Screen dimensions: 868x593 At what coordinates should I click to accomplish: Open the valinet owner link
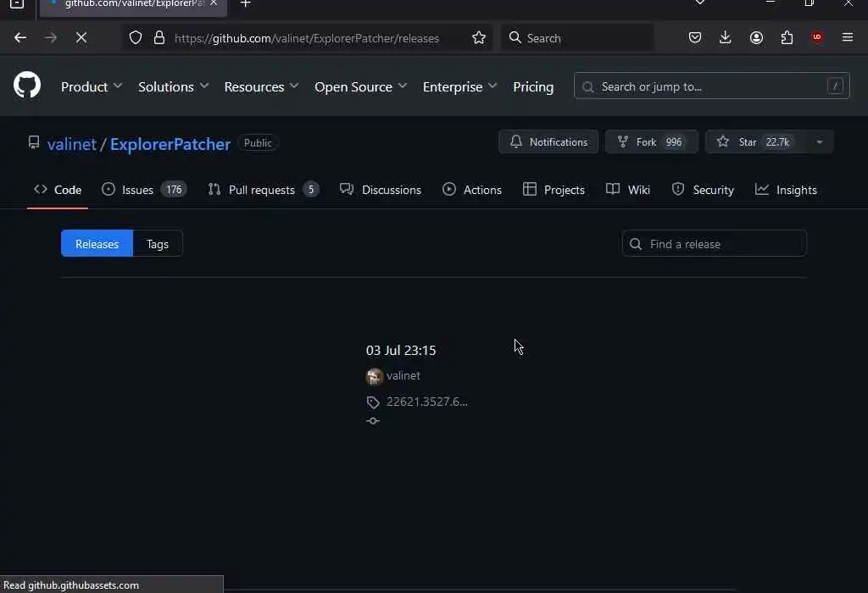72,144
